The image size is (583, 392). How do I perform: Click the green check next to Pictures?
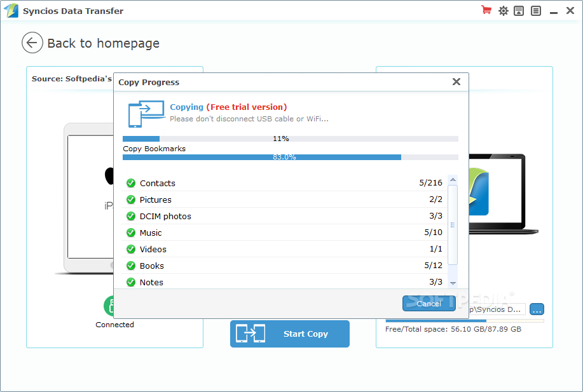click(x=131, y=199)
